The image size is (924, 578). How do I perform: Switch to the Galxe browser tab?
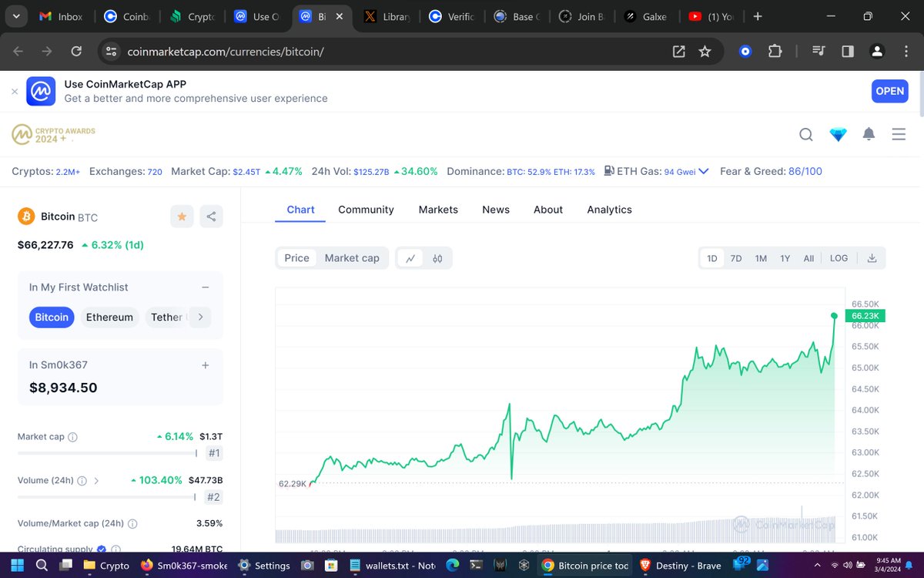click(646, 16)
